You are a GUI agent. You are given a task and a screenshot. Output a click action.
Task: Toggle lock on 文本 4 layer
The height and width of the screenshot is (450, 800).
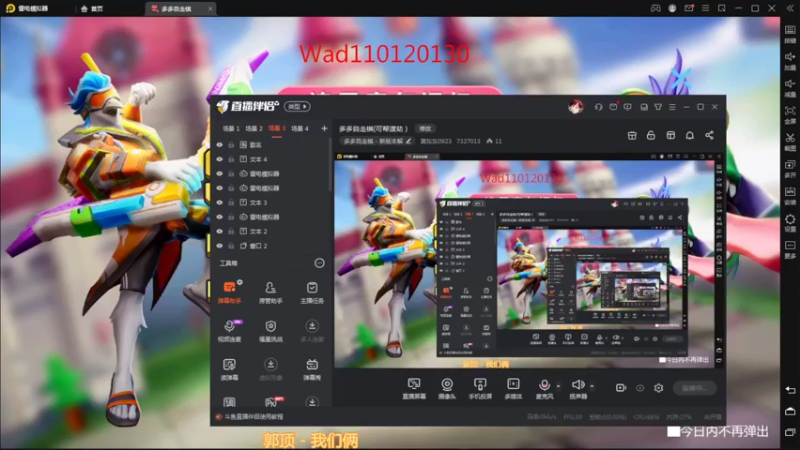click(231, 159)
